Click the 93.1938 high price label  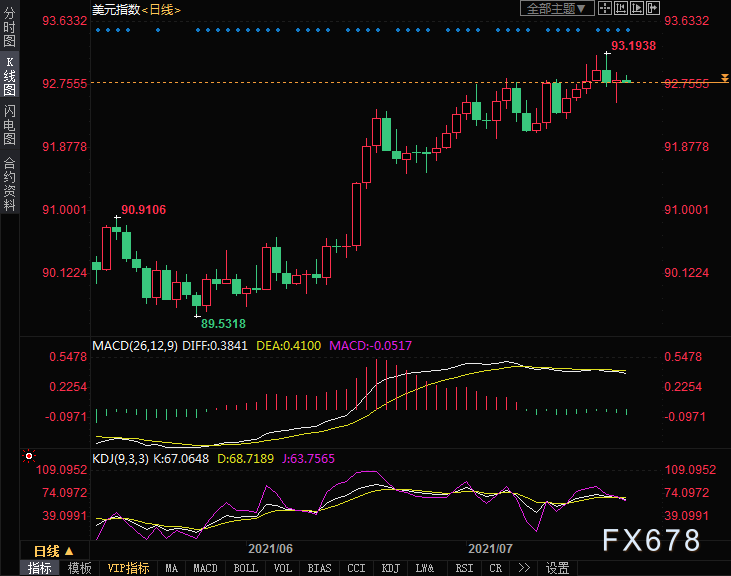coord(634,46)
